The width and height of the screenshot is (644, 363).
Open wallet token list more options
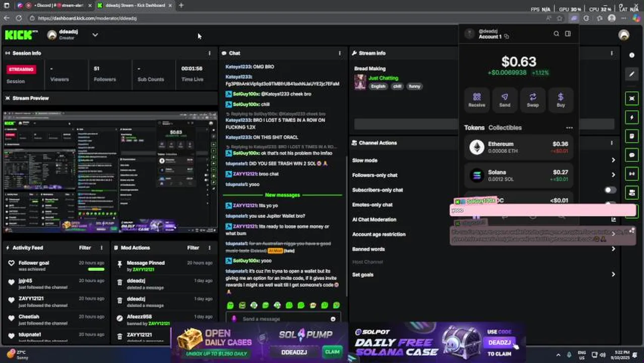tap(569, 128)
